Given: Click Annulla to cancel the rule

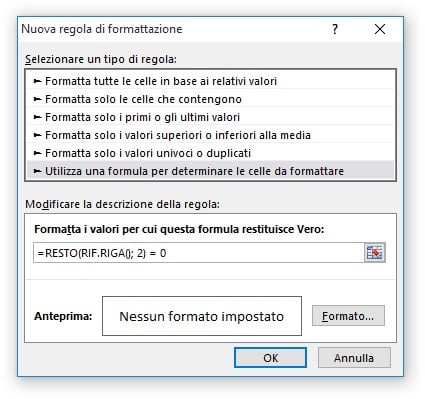Looking at the screenshot, I should click(x=354, y=358).
